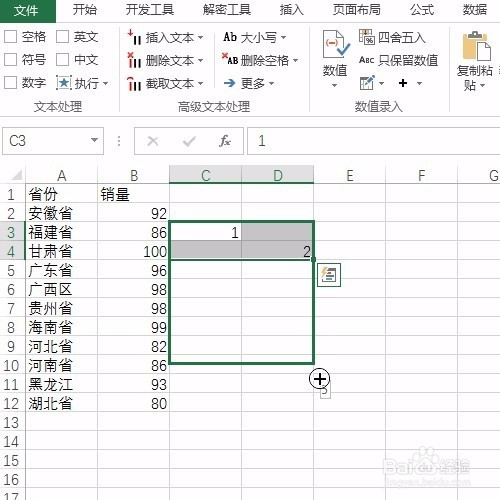Click the Delete Spaces (删除空格) icon
The height and width of the screenshot is (500, 500).
point(230,59)
